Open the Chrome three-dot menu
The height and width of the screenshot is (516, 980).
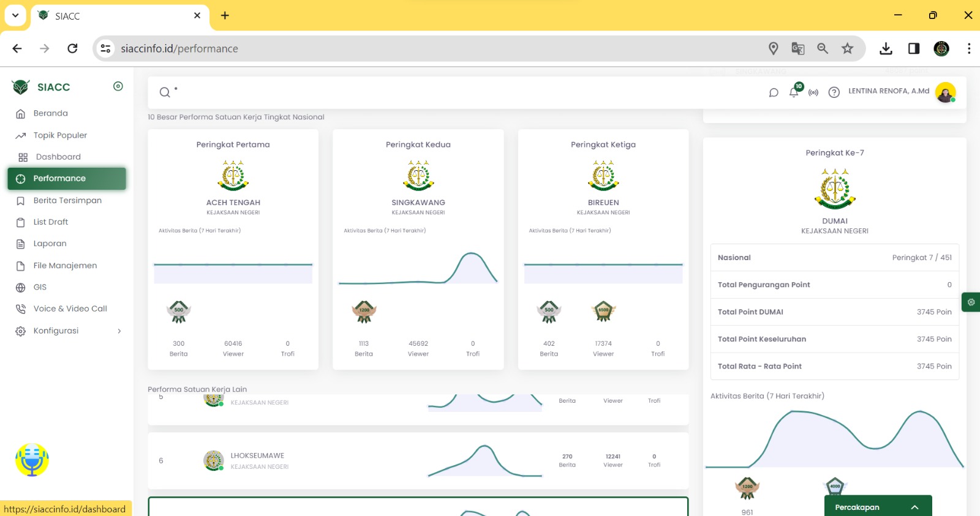click(969, 48)
